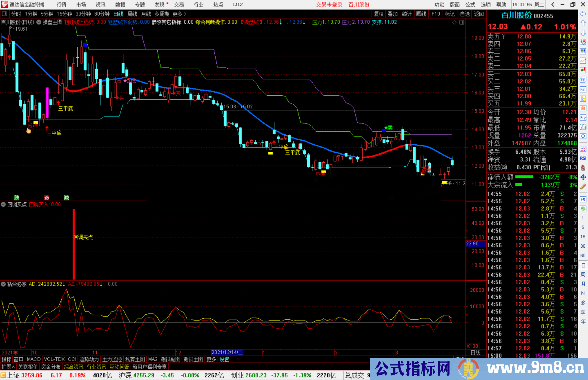588x380 pixels.
Task: Select the pencil drawing tool icon
Action: click(x=583, y=187)
